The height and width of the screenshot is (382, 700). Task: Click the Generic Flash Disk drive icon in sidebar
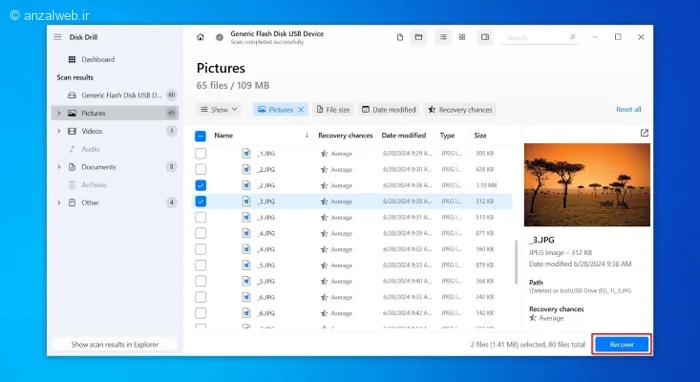(x=72, y=95)
